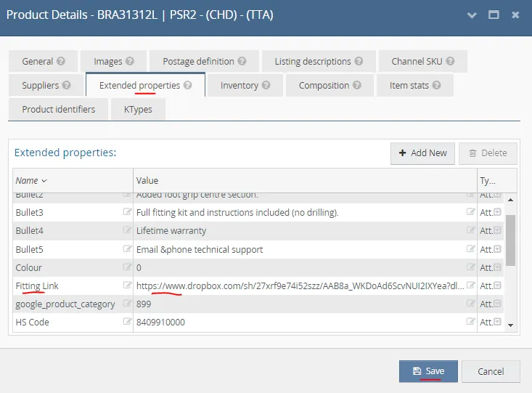Edit the Bullet3 name with pencil icon
The height and width of the screenshot is (393, 532).
point(127,212)
